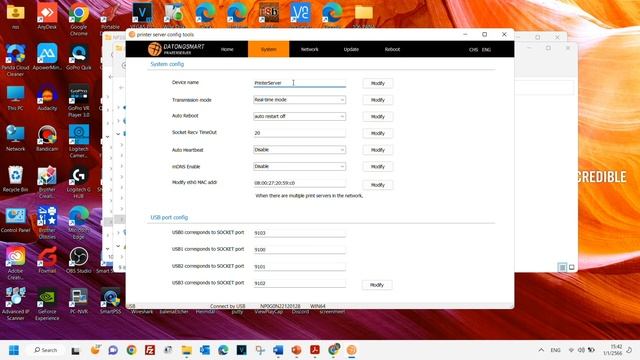Select the OBS Studio desktop icon
Screen dimensions: 640x360
[79, 260]
